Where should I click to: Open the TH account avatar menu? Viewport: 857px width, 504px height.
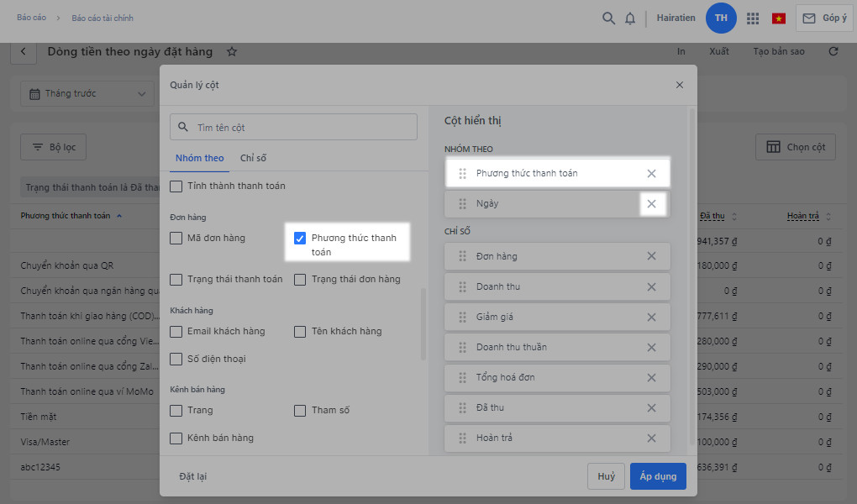[721, 18]
